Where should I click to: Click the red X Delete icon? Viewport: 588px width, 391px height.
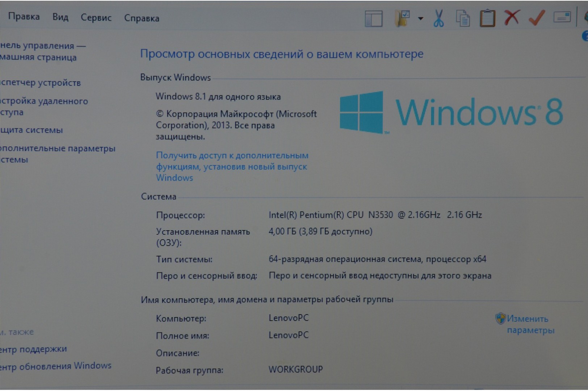pyautogui.click(x=512, y=17)
